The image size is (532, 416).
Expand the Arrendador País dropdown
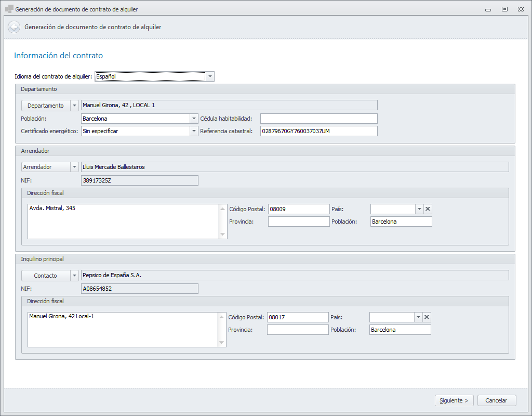click(x=419, y=209)
